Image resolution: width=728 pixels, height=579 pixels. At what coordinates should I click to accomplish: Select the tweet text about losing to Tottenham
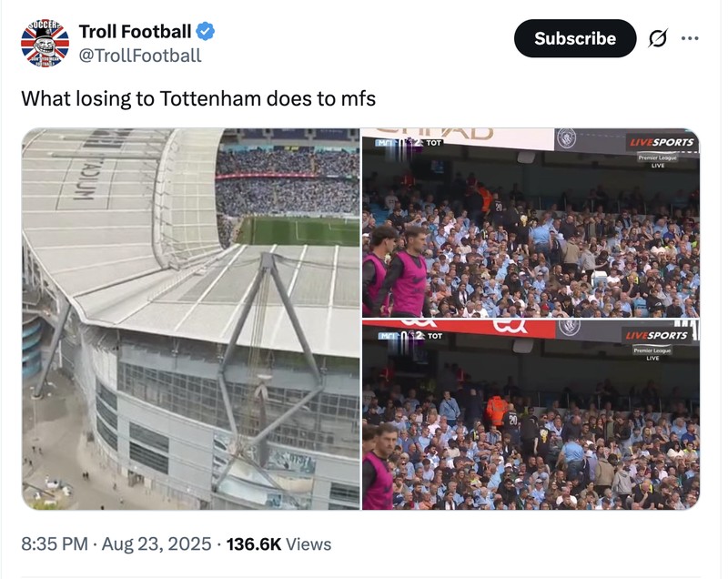point(200,94)
